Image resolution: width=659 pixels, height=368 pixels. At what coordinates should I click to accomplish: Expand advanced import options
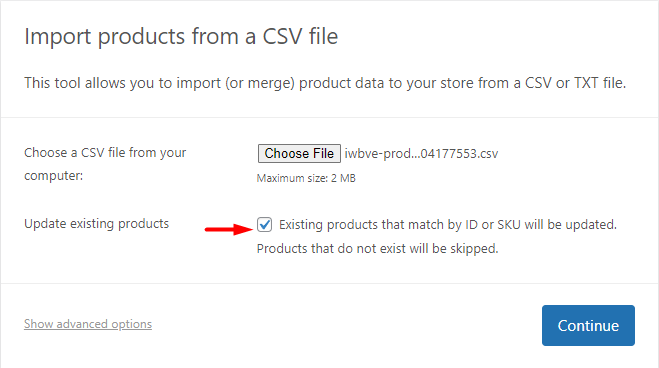click(x=88, y=324)
